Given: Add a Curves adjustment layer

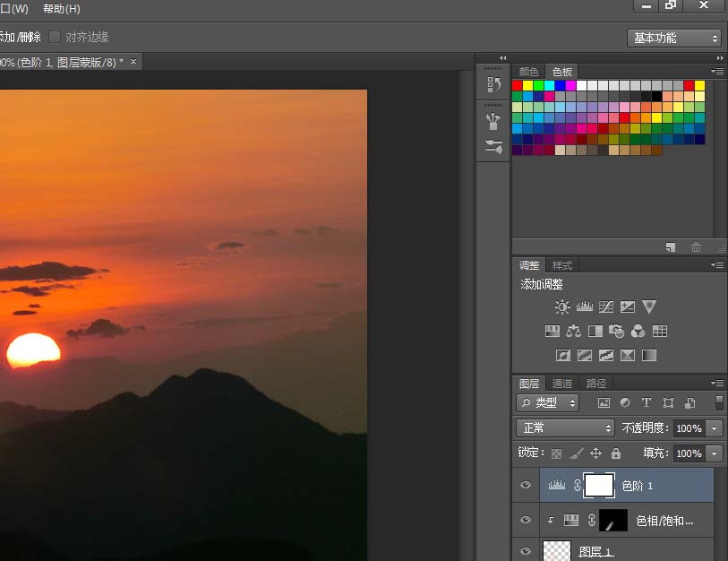Looking at the screenshot, I should click(605, 306).
